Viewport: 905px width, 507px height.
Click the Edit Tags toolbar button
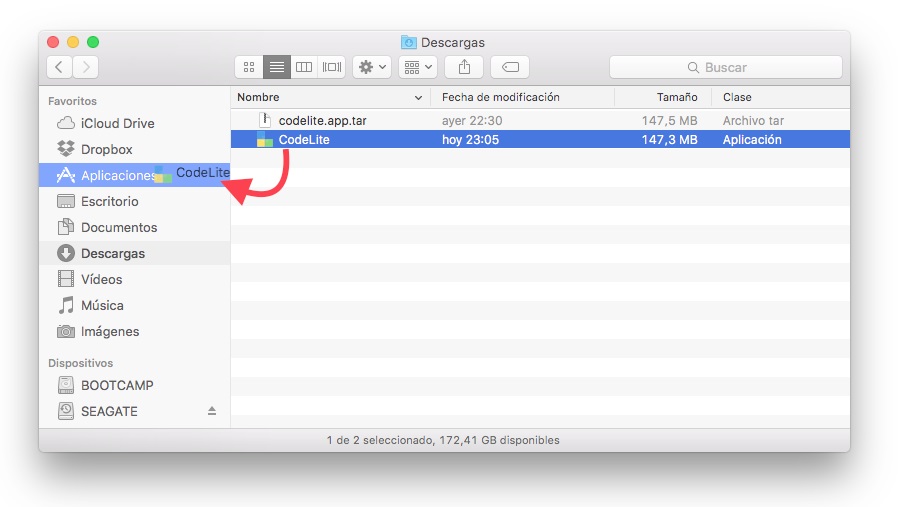pyautogui.click(x=510, y=67)
